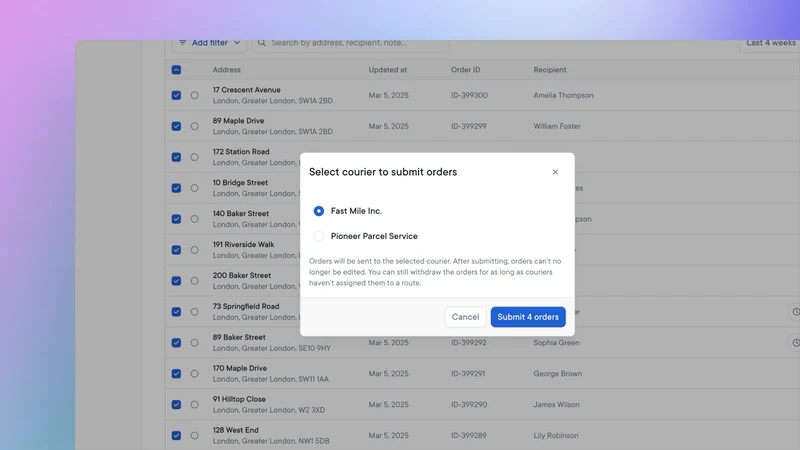Uncheck the 89 Baker Street row

(176, 343)
